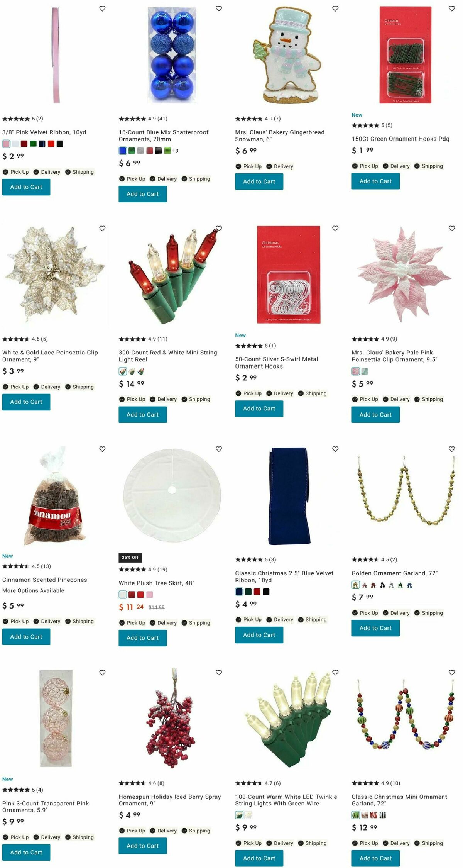This screenshot has height=868, width=463.
Task: Click heart icon on Golden Ornament Garland
Action: tap(452, 449)
